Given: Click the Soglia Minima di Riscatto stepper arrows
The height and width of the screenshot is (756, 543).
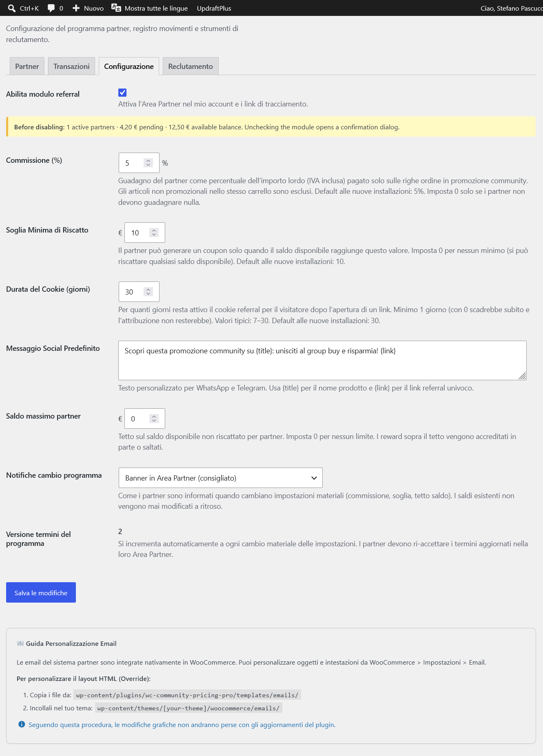Looking at the screenshot, I should [154, 233].
